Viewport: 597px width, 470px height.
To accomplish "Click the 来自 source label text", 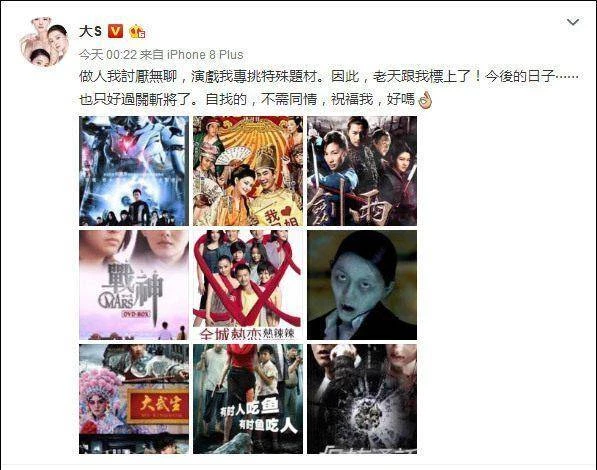I will click(152, 55).
